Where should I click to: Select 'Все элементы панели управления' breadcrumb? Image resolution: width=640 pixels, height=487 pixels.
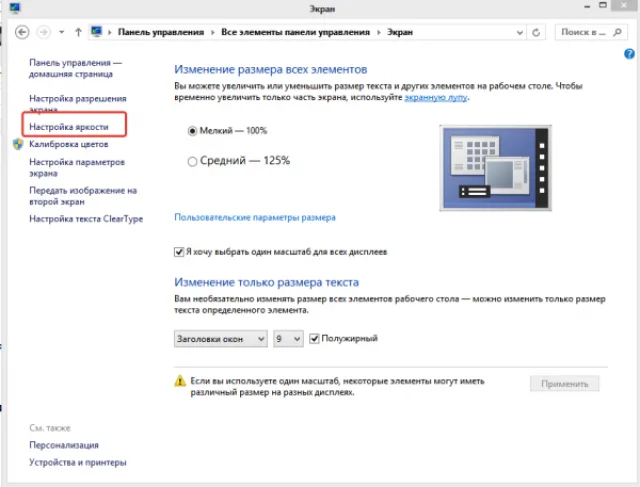[296, 32]
